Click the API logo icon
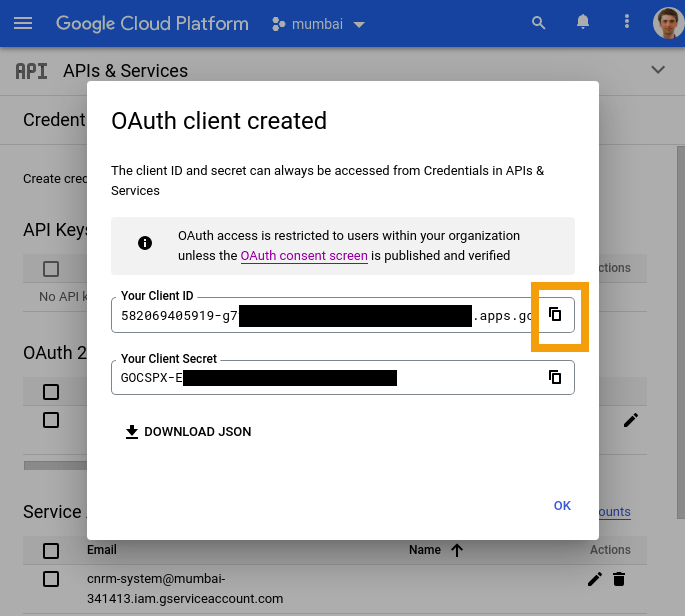The height and width of the screenshot is (616, 685). (x=31, y=71)
